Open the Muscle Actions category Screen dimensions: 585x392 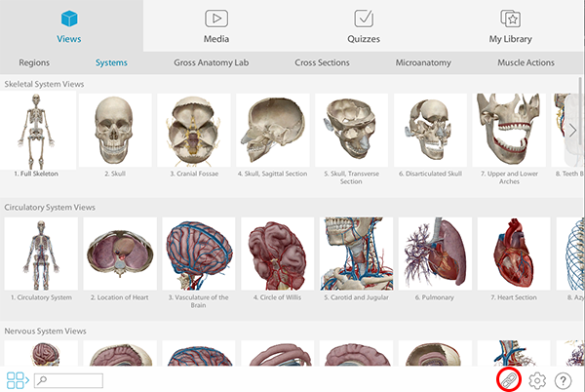click(526, 62)
